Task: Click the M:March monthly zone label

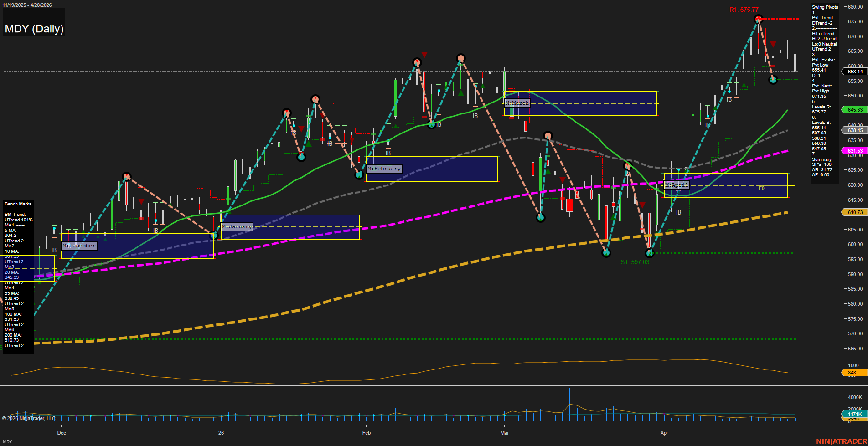Action: [517, 103]
